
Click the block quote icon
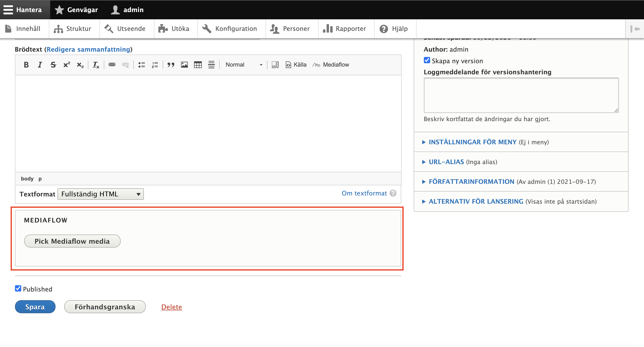(171, 65)
